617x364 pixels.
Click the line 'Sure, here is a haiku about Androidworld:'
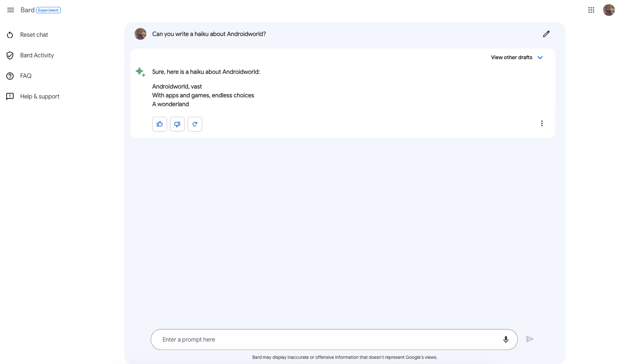point(206,72)
